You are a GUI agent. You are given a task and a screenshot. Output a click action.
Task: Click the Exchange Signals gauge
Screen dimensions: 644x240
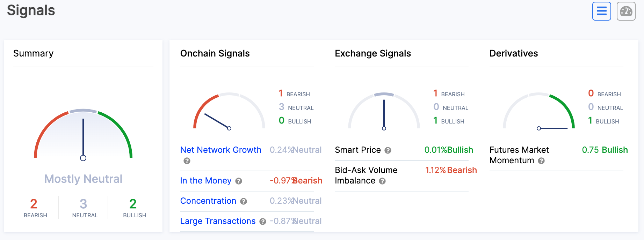coord(384,112)
